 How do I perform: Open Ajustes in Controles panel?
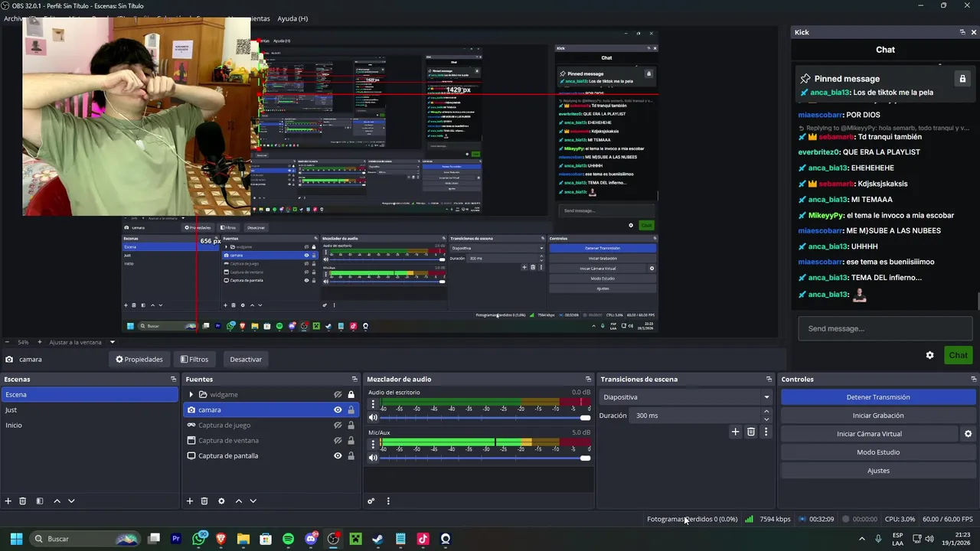pos(878,471)
